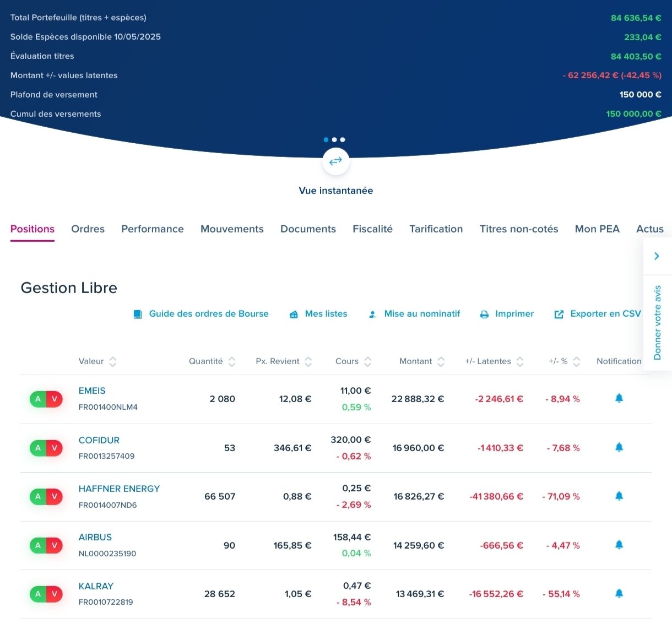Switch to the Ordres tab
The width and height of the screenshot is (672, 634).
(88, 229)
